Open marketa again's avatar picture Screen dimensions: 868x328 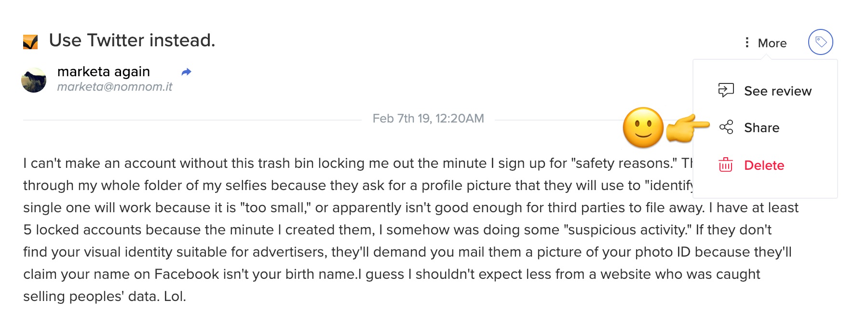pyautogui.click(x=34, y=80)
